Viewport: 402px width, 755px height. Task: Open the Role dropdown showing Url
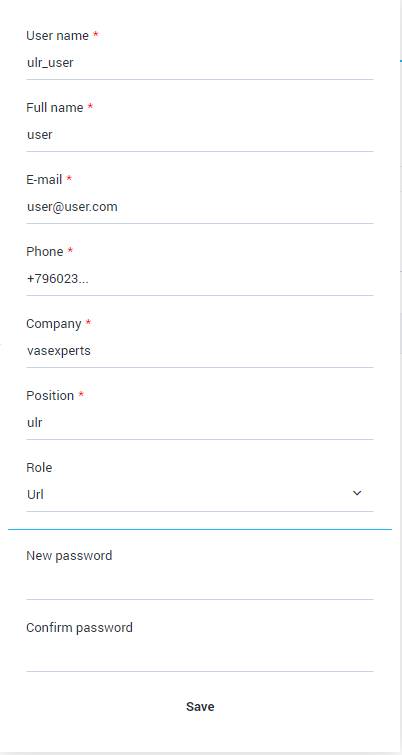click(x=200, y=494)
